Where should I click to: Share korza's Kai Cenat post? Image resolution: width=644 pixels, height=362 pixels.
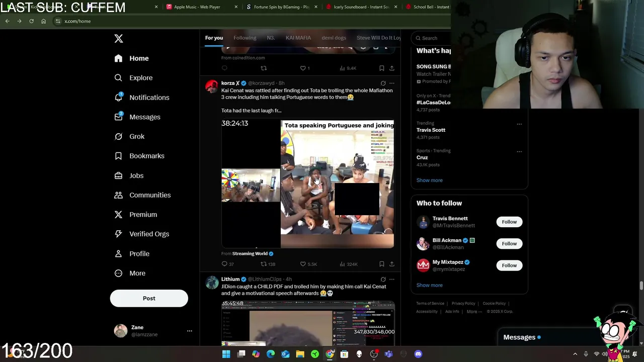pyautogui.click(x=392, y=264)
